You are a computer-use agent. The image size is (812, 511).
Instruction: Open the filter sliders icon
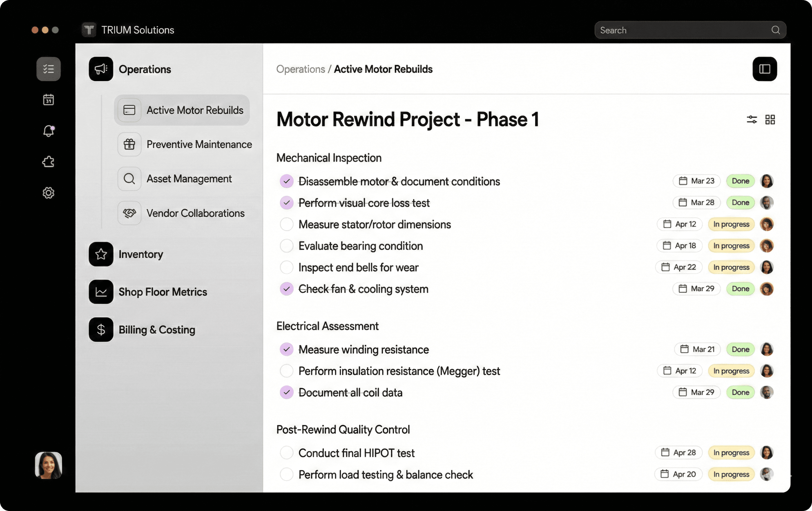click(x=752, y=119)
